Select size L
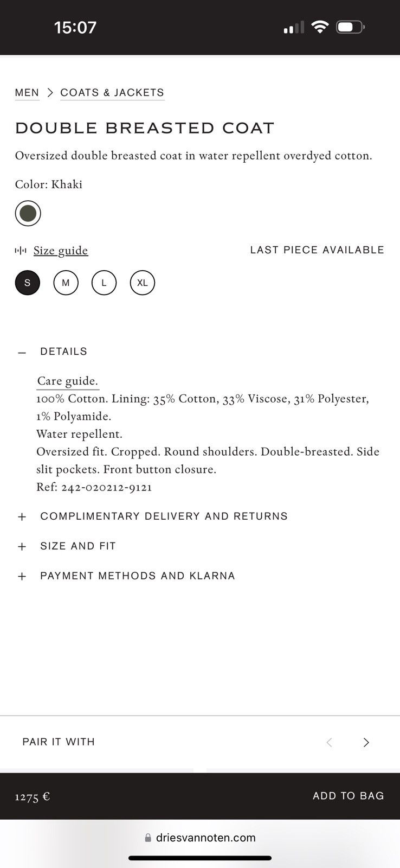The image size is (400, 868). (104, 283)
